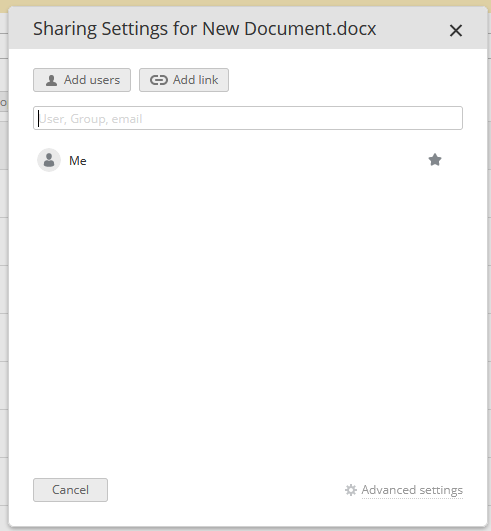Click the chain link icon on Add link

[159, 80]
